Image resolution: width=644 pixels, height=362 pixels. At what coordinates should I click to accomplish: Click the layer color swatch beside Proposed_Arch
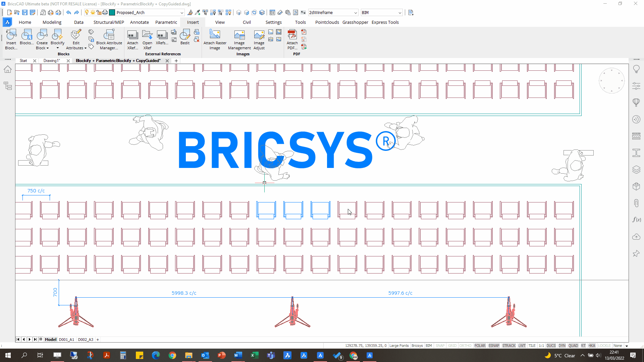click(112, 13)
